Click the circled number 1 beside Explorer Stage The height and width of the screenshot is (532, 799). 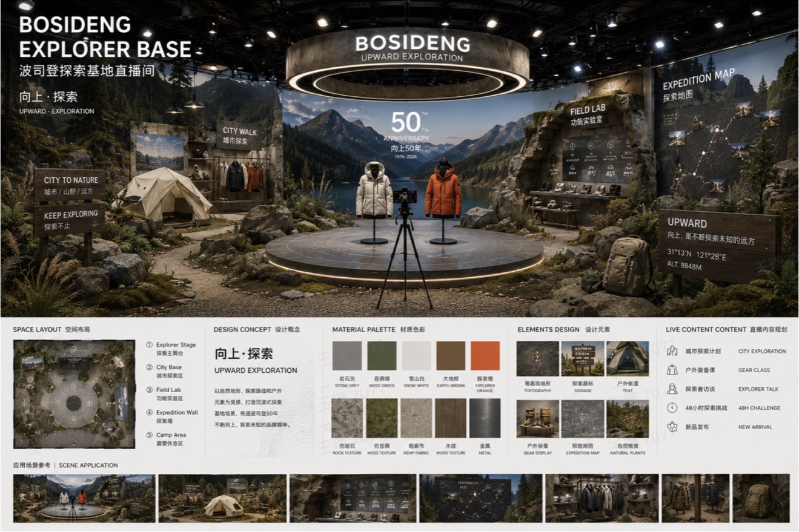pos(150,345)
